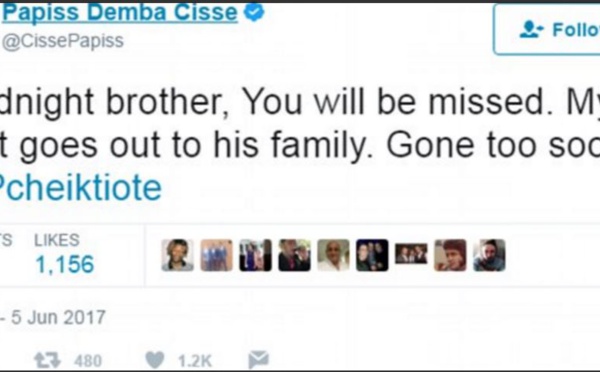Open the 5 Jun 2017 timestamp
600x372 pixels.
coord(58,317)
